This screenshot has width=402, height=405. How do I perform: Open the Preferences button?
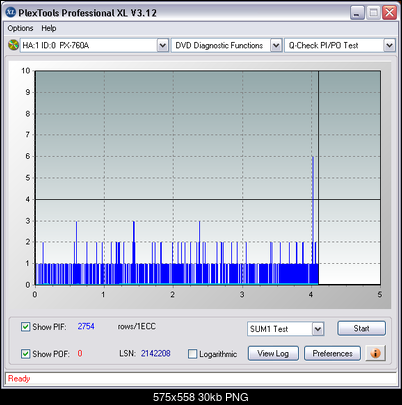pos(332,353)
